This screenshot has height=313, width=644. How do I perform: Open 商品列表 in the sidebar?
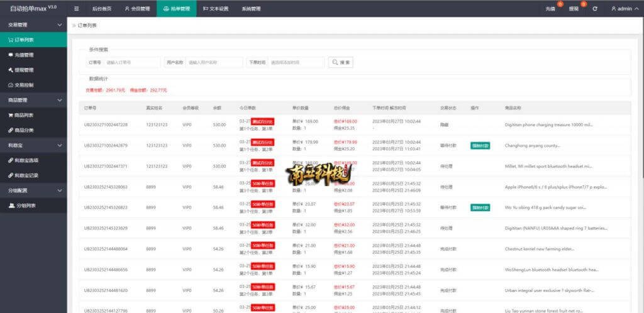(x=24, y=115)
